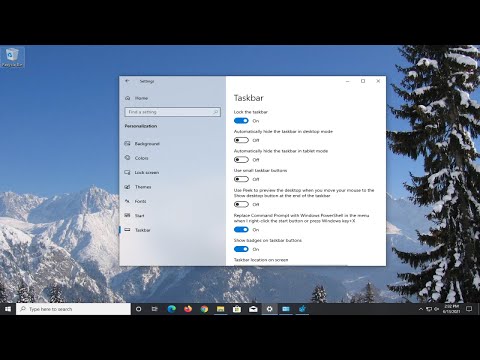Viewport: 480px width, 360px height.
Task: Launch Google Chrome from the taskbar
Action: [x=204, y=309]
